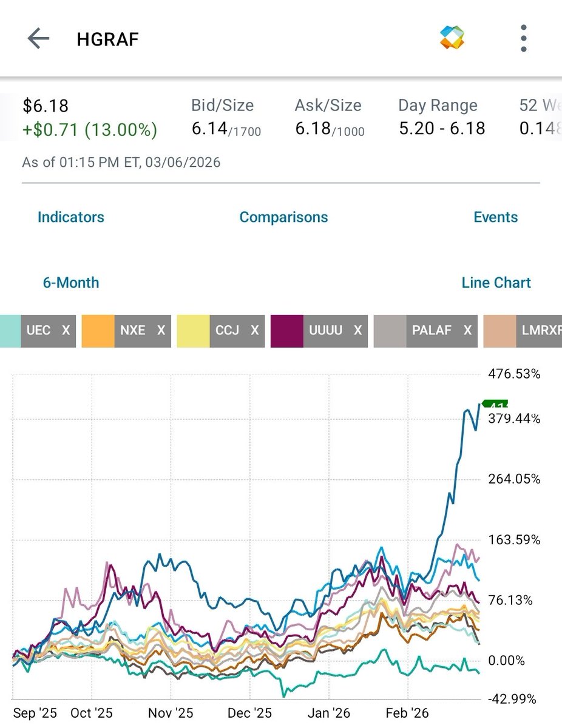Click the Day Range 5.20 - 6.18 value
Screen dimensions: 562x728
click(442, 128)
